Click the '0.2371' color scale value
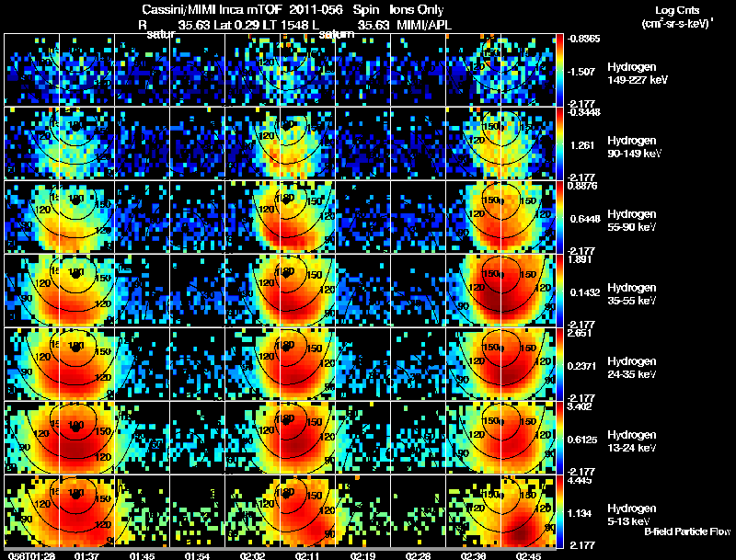The height and width of the screenshot is (560, 736). coord(583,366)
